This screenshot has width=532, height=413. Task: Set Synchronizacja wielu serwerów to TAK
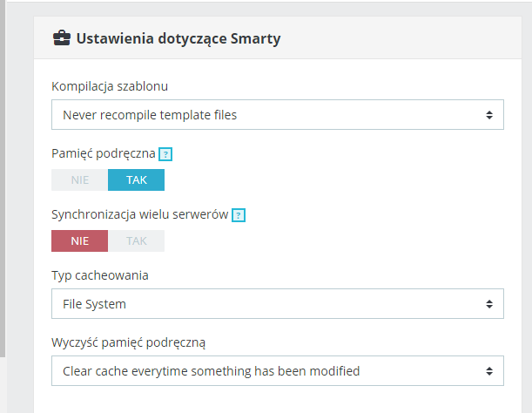(136, 240)
